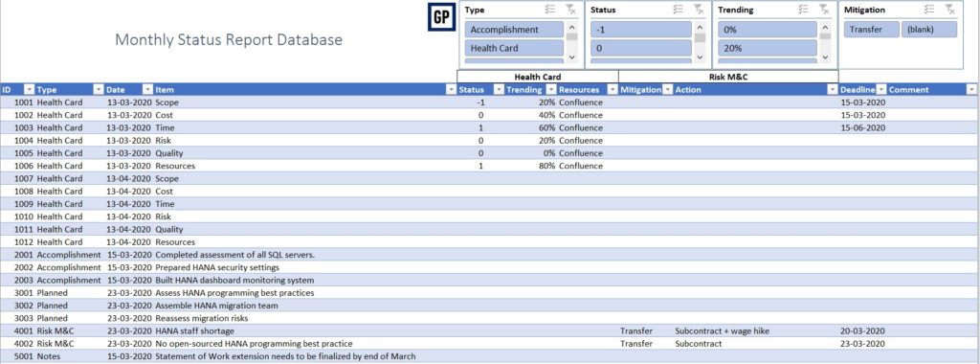
Task: Click the Trending slicer scroll-down arrow
Action: pos(826,57)
